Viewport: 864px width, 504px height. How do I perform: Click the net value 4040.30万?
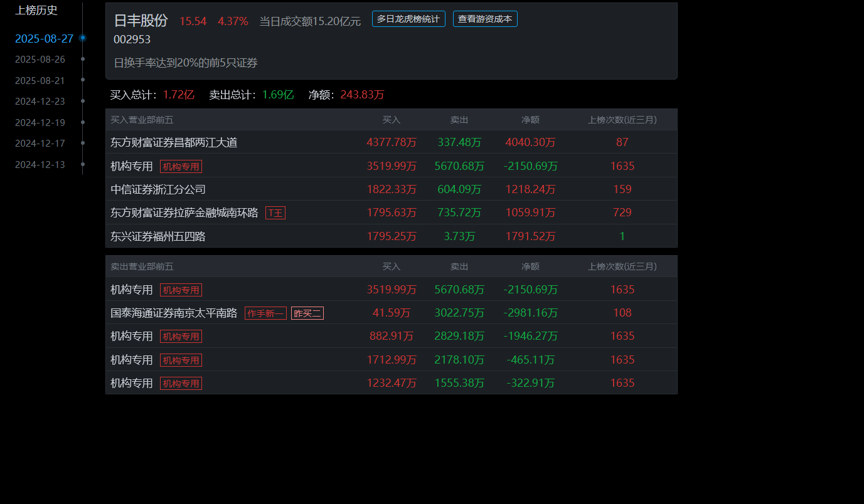(530, 142)
